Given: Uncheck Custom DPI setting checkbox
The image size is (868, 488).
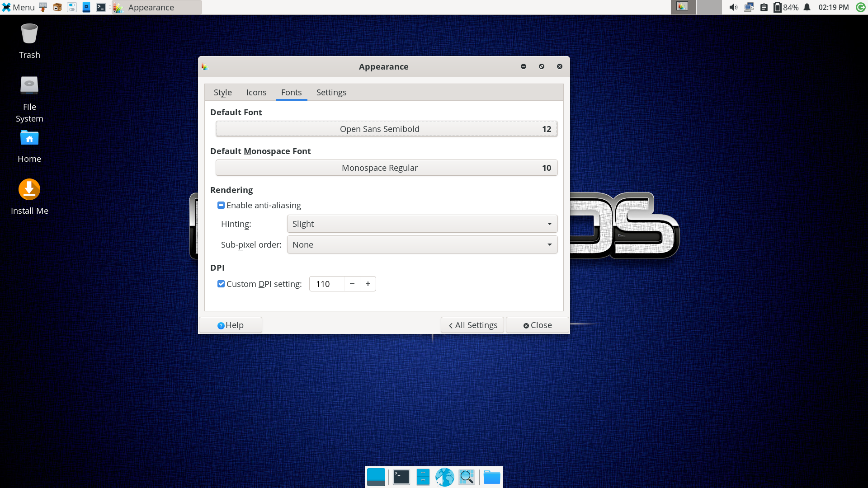Looking at the screenshot, I should coord(221,284).
